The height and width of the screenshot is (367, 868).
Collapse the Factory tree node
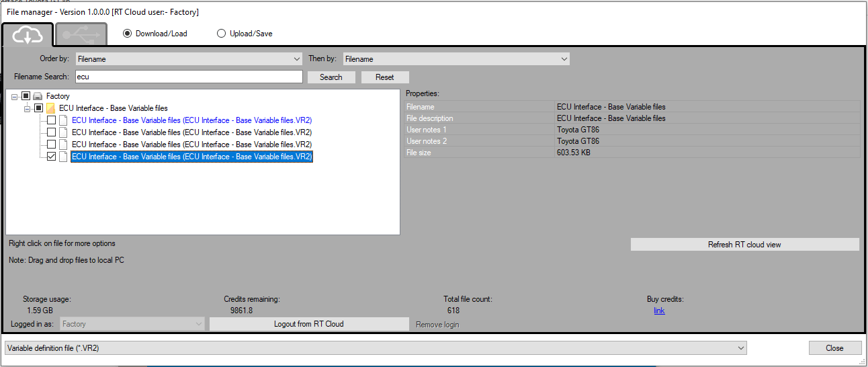point(15,97)
